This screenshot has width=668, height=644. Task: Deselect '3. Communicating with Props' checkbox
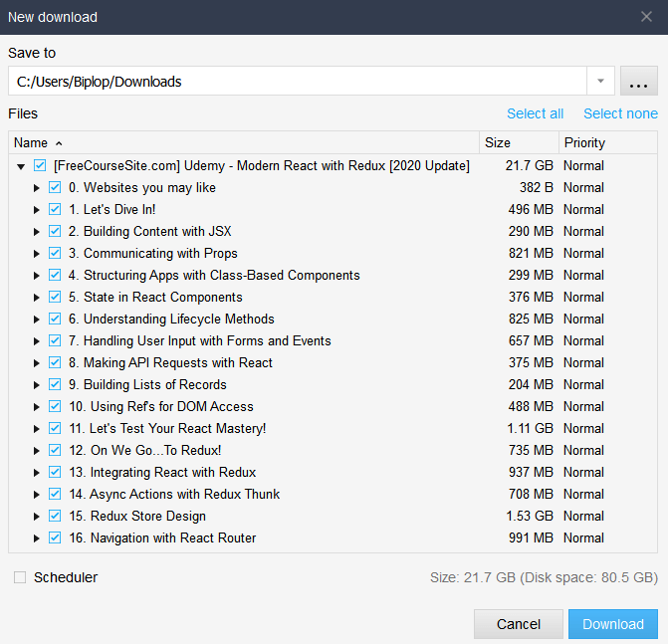tap(55, 253)
